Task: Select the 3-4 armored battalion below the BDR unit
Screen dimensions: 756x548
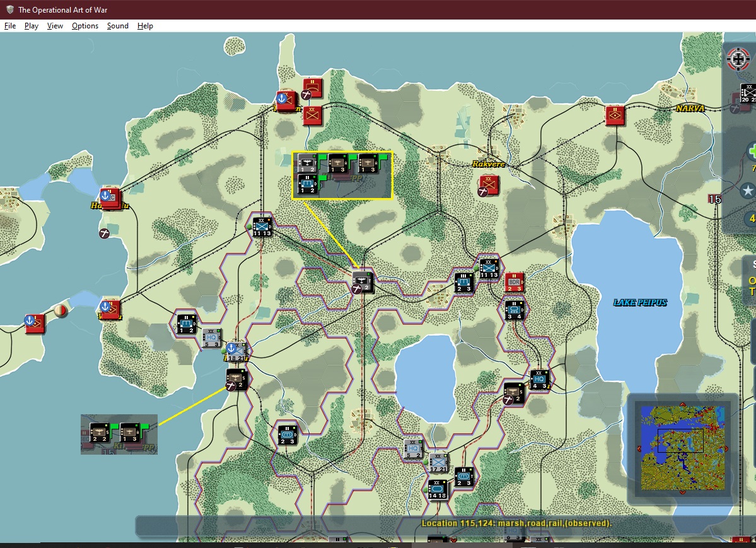Action: click(x=515, y=310)
